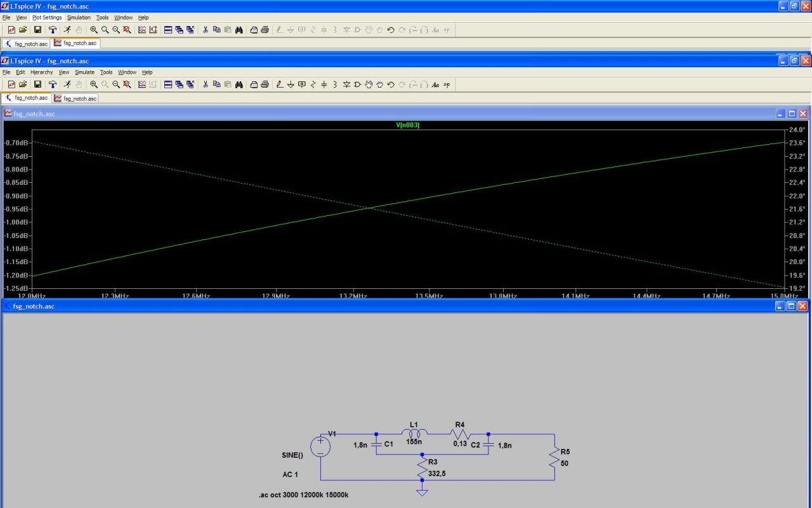The image size is (812, 508).
Task: Click Copy icon in front window toolbar
Action: [216, 84]
